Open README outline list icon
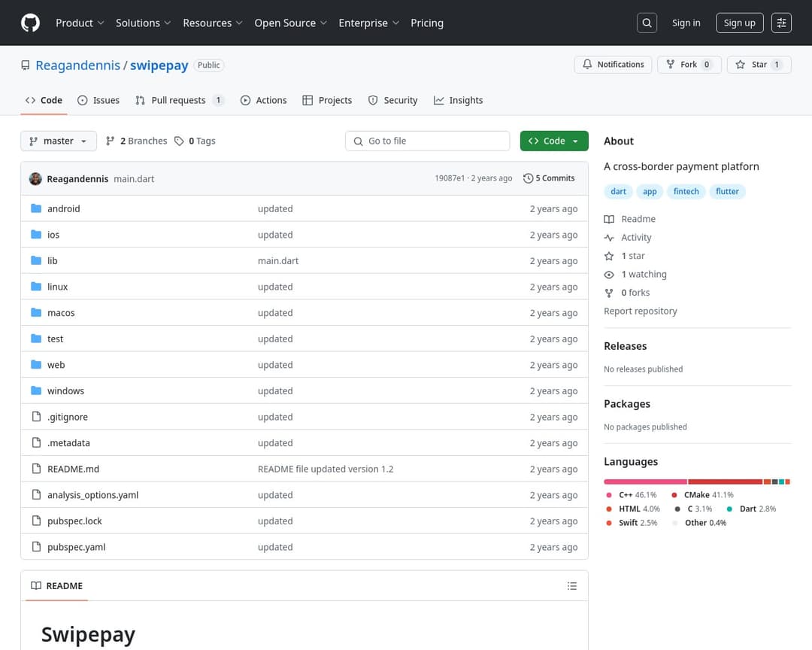The height and width of the screenshot is (650, 812). 571,586
